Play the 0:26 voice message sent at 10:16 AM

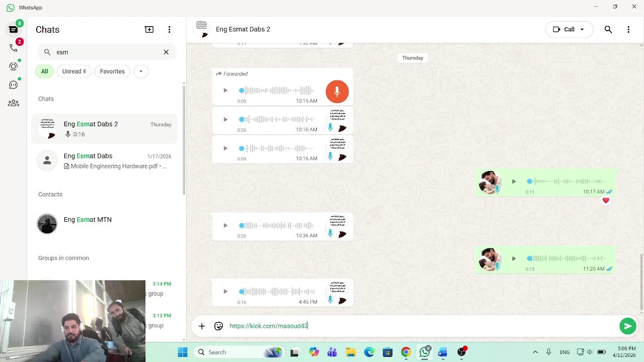tap(225, 119)
